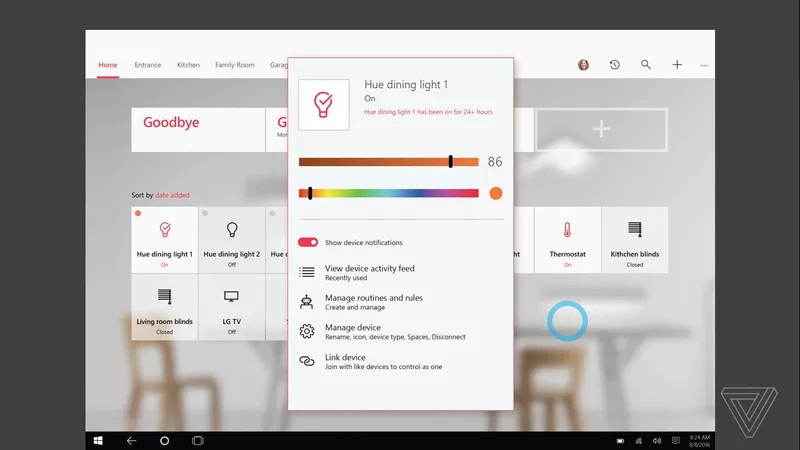Add a new scene with plus card
The height and width of the screenshot is (450, 800).
point(601,130)
